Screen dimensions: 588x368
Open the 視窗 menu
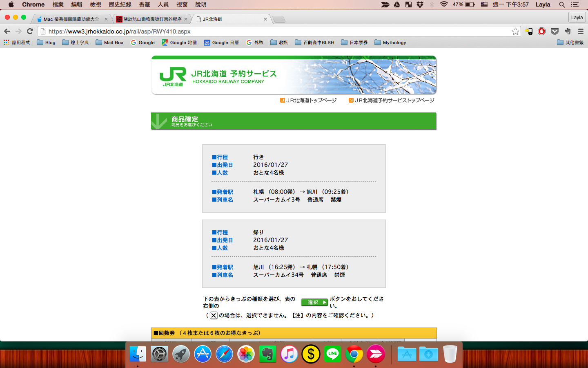coord(182,4)
